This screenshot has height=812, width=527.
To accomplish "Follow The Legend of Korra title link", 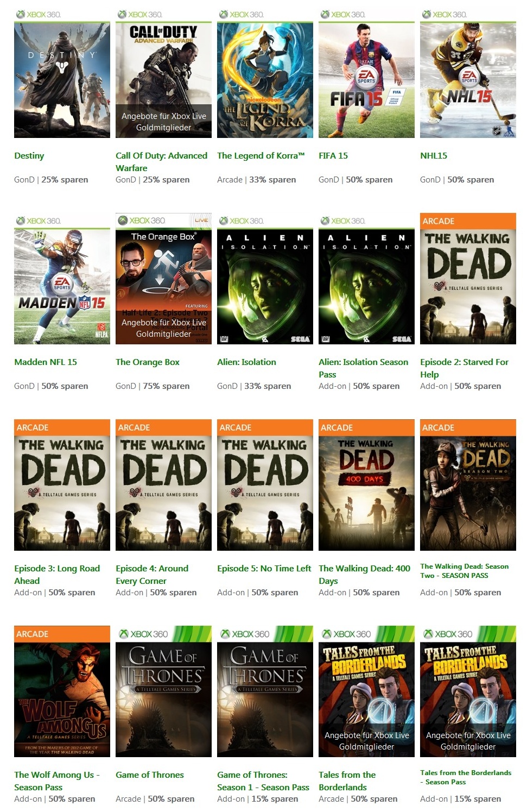I will [x=261, y=156].
